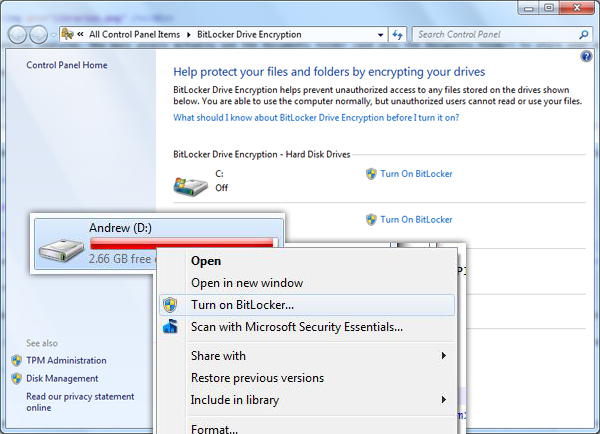This screenshot has height=434, width=600.
Task: Open Control Panel Home link
Action: pyautogui.click(x=67, y=65)
